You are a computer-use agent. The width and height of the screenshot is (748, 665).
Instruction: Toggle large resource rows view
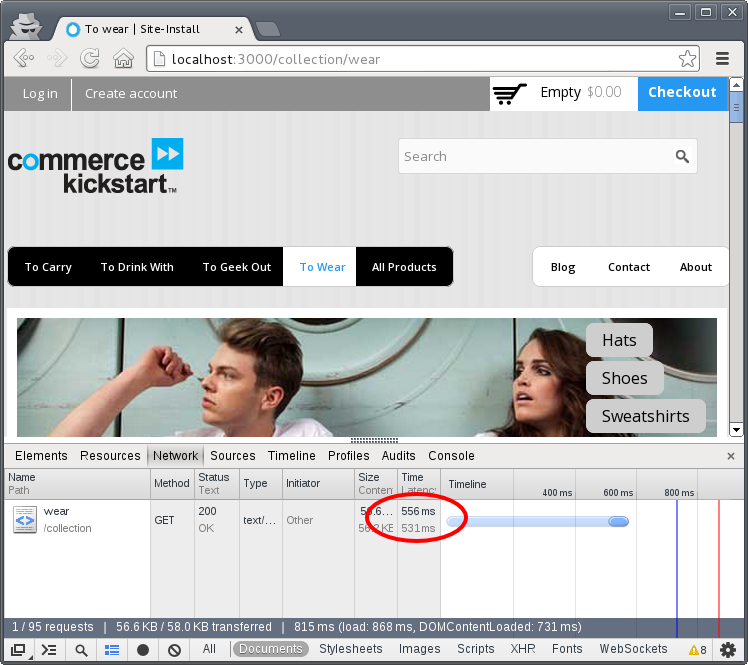112,650
